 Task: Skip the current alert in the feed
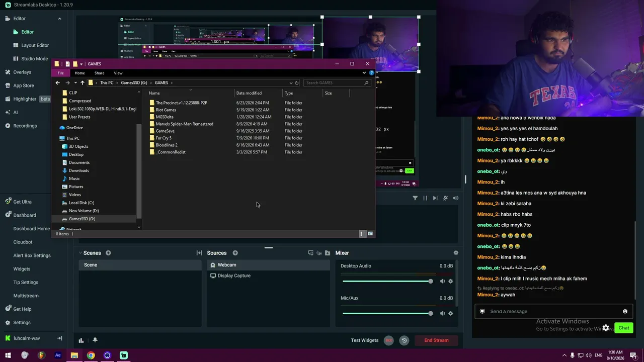tap(435, 198)
